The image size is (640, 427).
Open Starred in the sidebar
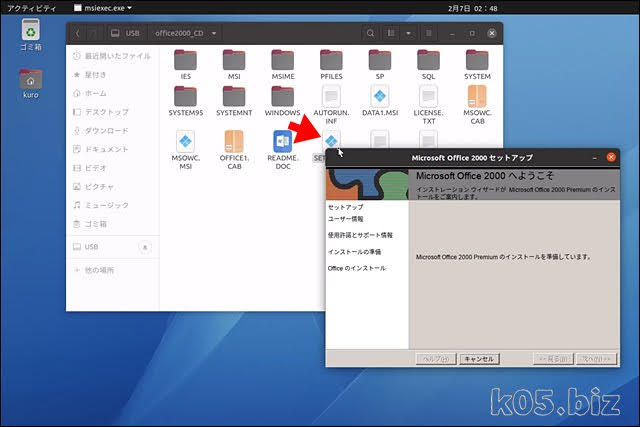[112, 75]
